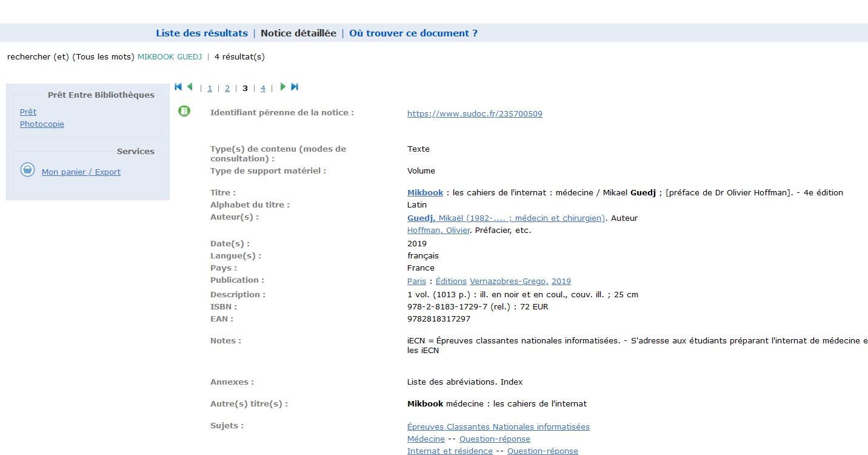The image size is (868, 455).
Task: Open the permanent sudoc.fr record URL
Action: 475,114
